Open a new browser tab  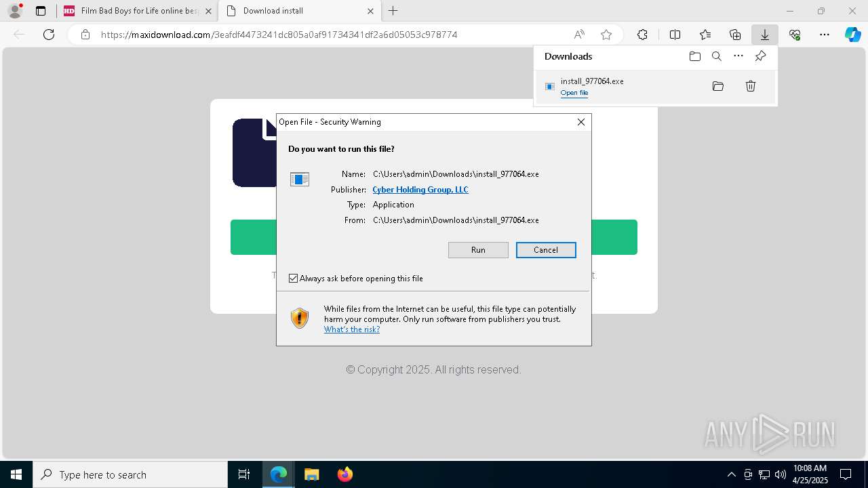[393, 11]
